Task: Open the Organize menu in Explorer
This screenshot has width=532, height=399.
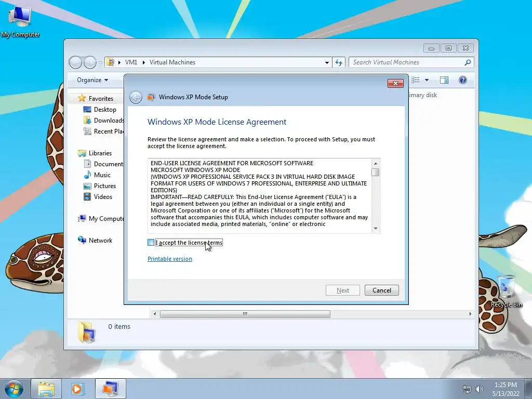Action: [92, 80]
